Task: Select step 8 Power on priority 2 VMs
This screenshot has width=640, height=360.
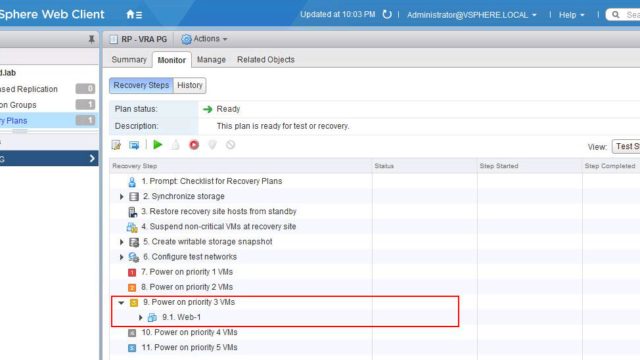Action: (x=187, y=287)
